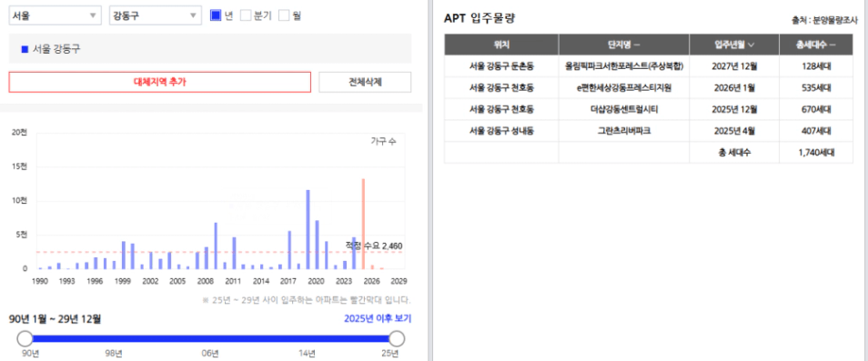
Task: Open the 서울 city dropdown
Action: [x=55, y=15]
